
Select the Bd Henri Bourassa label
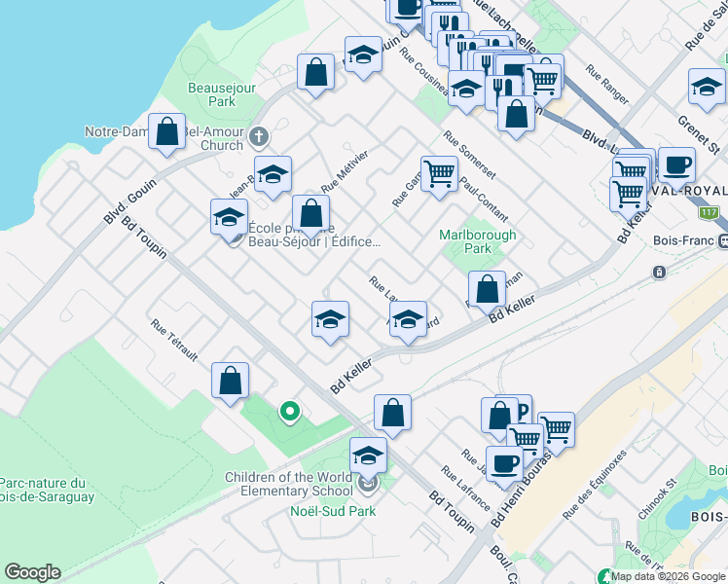point(522,489)
